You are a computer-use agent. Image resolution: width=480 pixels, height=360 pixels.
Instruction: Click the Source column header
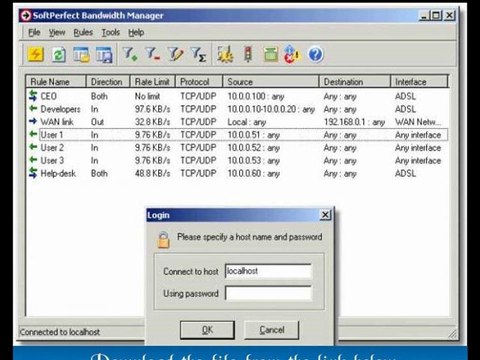271,82
